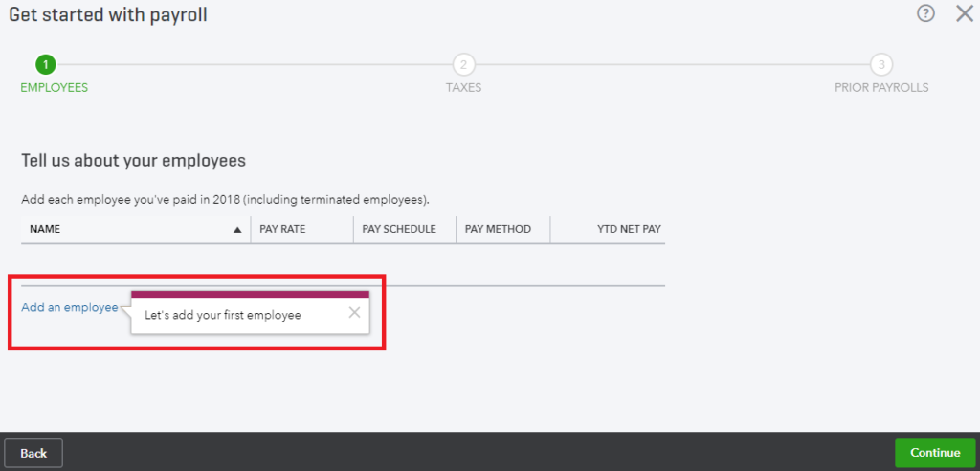The image size is (980, 471).
Task: Click the Add an employee link
Action: point(69,307)
